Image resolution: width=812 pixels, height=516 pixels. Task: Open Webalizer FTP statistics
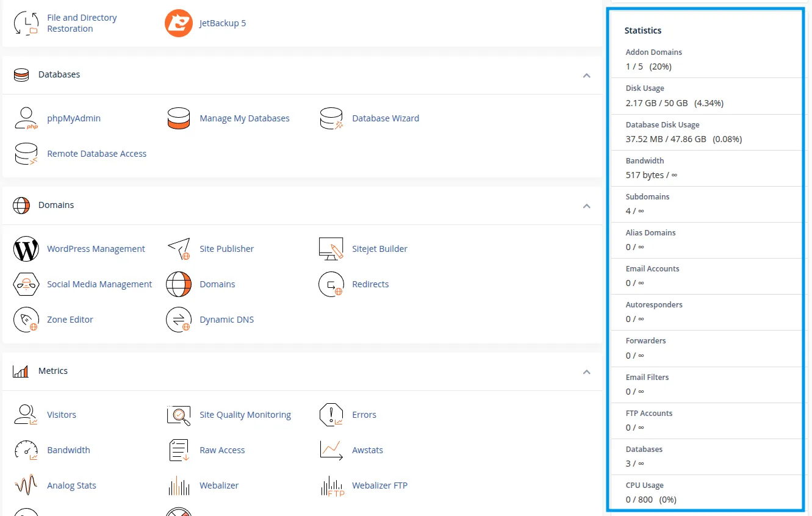point(379,485)
